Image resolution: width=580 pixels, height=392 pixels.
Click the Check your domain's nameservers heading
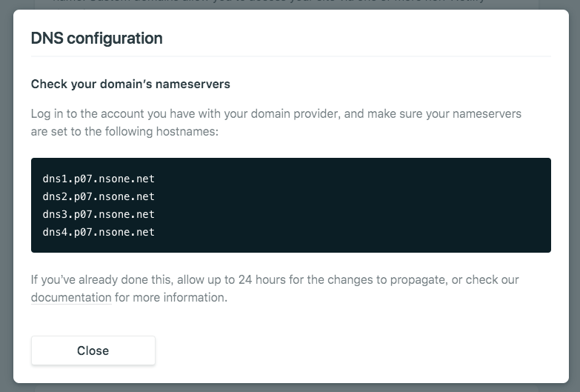130,84
